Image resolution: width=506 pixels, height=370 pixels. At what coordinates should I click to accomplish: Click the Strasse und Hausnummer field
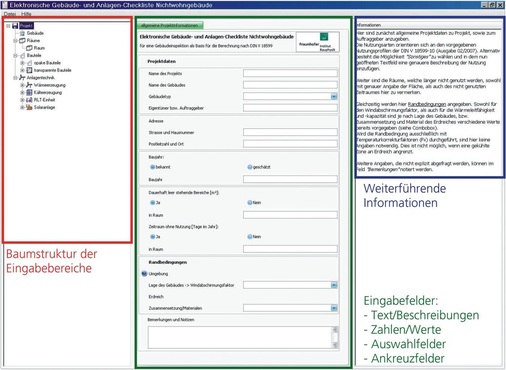coord(290,132)
